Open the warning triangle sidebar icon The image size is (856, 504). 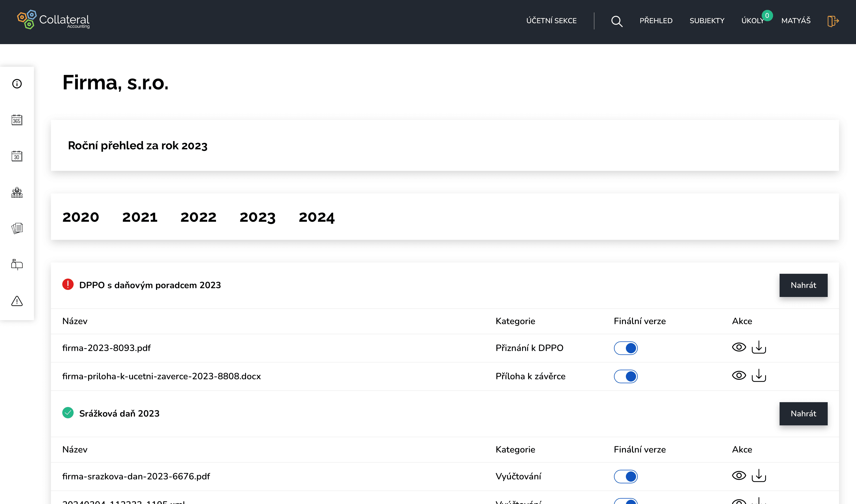[17, 301]
